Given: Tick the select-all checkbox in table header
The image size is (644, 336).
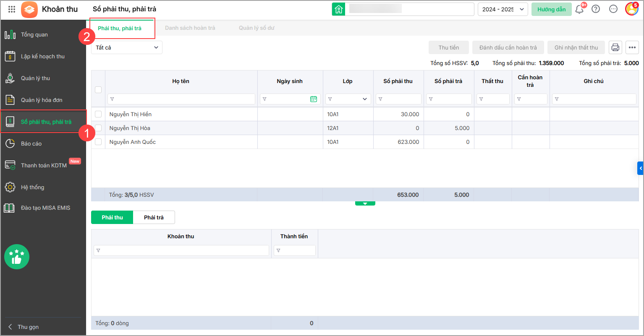Looking at the screenshot, I should tap(98, 90).
